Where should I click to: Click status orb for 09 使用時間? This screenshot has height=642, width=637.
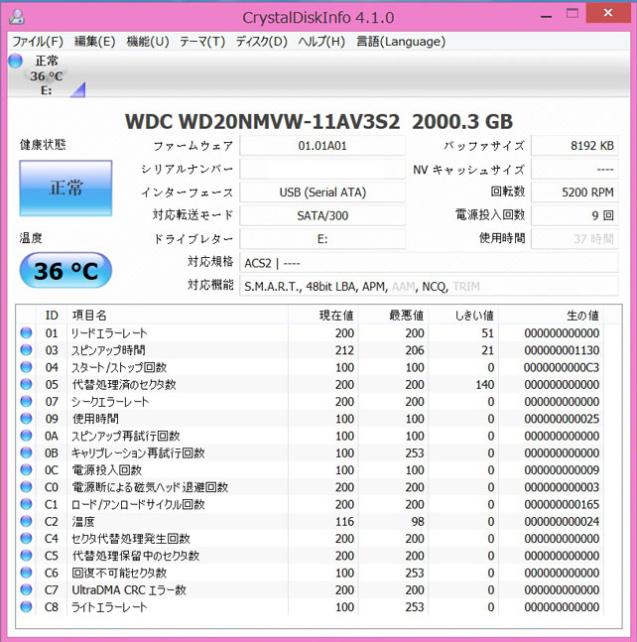(x=26, y=418)
